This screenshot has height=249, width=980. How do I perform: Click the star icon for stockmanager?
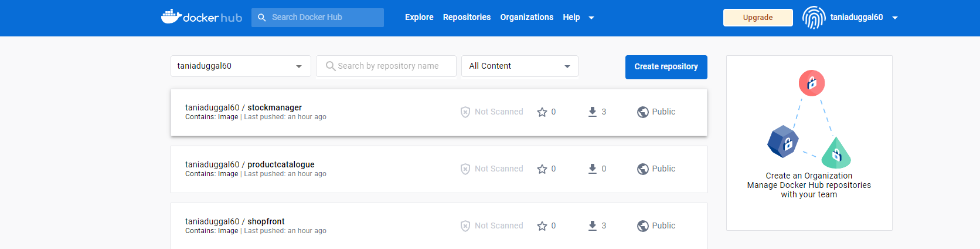542,112
